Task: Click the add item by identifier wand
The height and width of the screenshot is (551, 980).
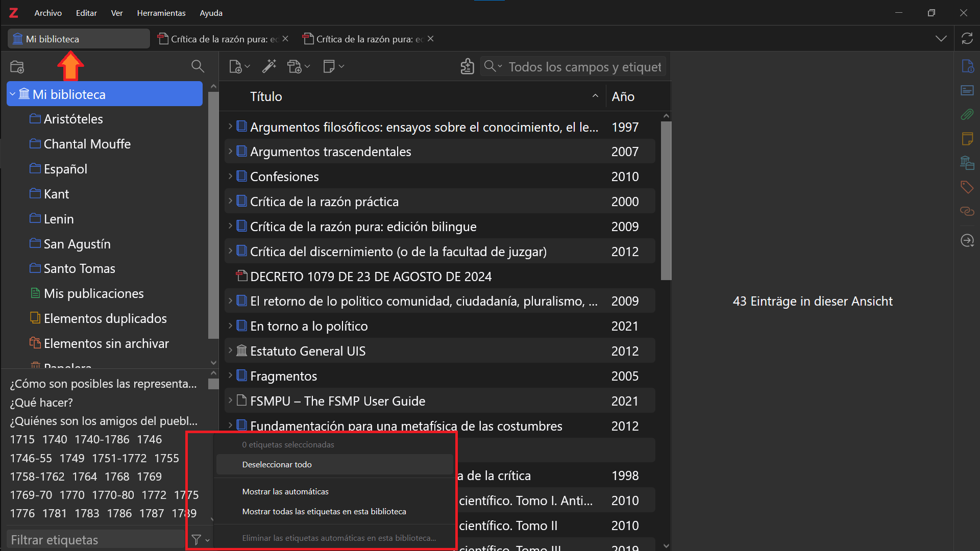Action: 269,66
